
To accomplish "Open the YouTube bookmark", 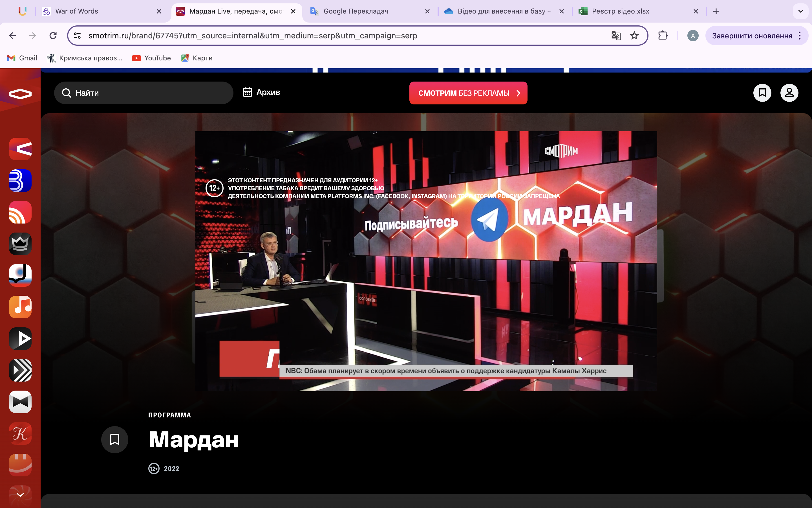I will (x=151, y=58).
